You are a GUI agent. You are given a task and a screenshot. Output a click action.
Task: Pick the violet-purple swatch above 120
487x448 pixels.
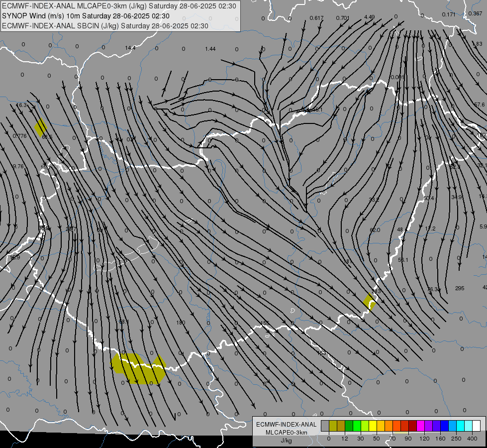pos(428,426)
